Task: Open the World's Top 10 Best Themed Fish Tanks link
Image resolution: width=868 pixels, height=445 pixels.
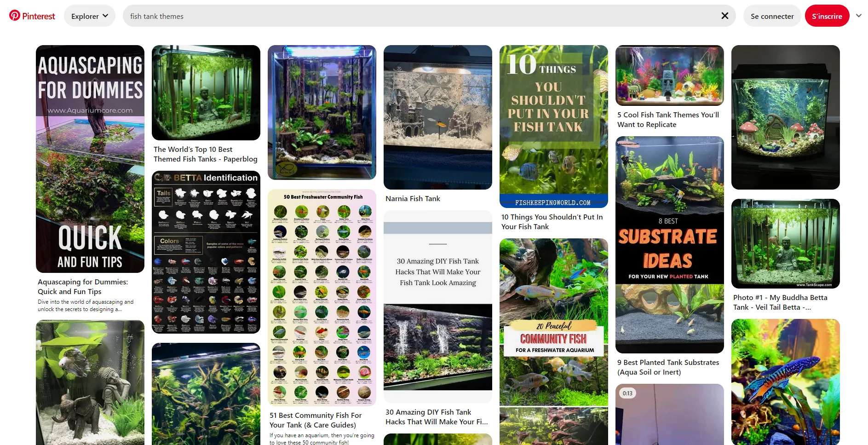Action: [x=205, y=154]
